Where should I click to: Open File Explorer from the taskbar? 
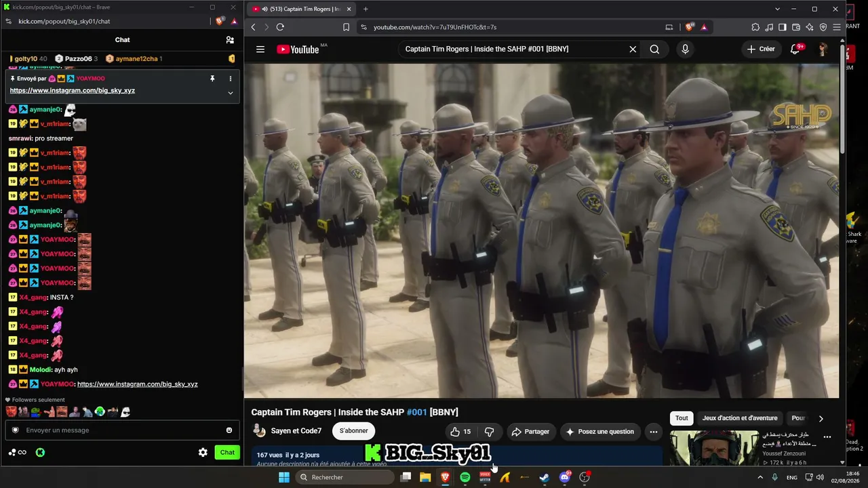coord(425,477)
